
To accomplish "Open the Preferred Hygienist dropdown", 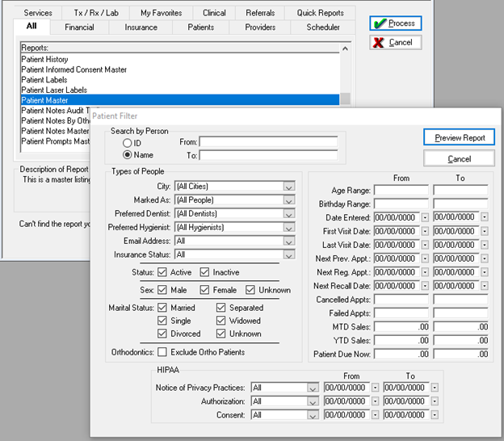I will point(288,227).
